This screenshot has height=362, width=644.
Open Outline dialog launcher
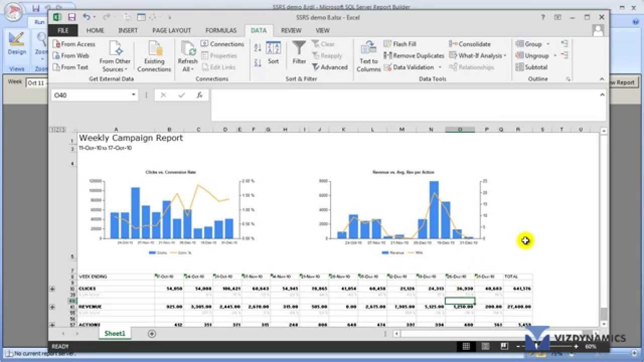(568, 79)
